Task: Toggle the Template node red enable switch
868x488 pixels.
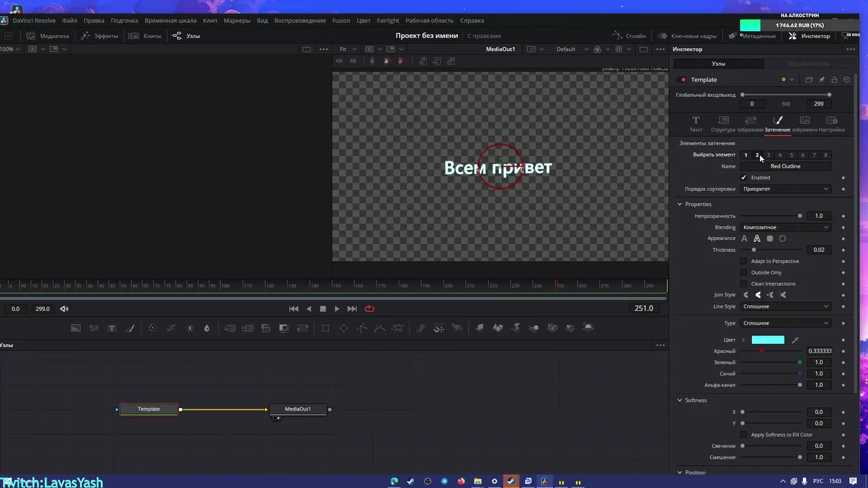Action: point(683,79)
